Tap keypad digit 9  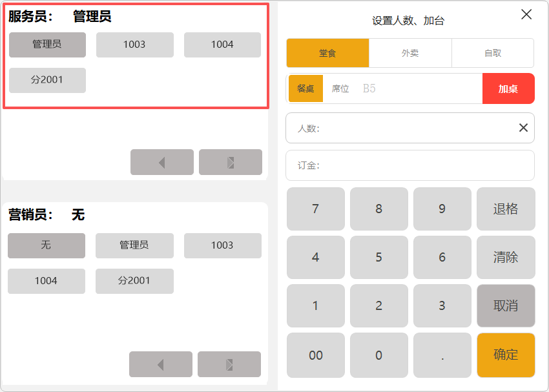pos(442,209)
